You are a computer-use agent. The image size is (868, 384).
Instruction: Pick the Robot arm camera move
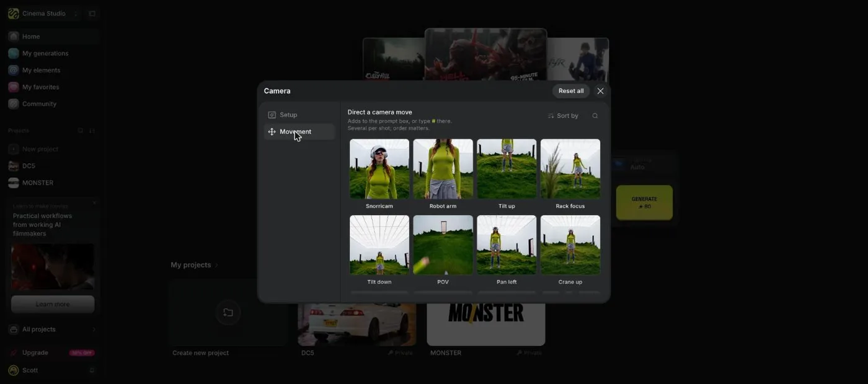(x=443, y=174)
